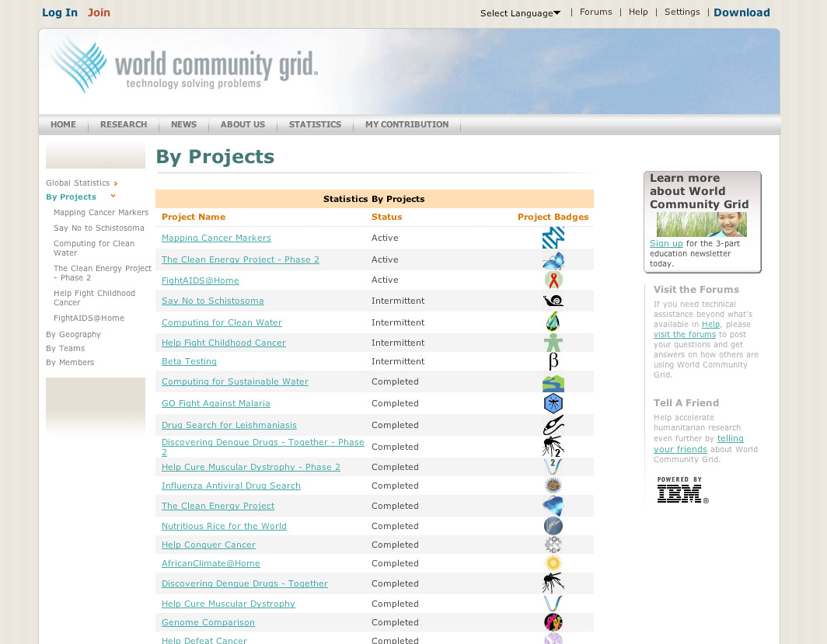The image size is (827, 644).
Task: Open the Settings link in top bar
Action: [x=682, y=12]
